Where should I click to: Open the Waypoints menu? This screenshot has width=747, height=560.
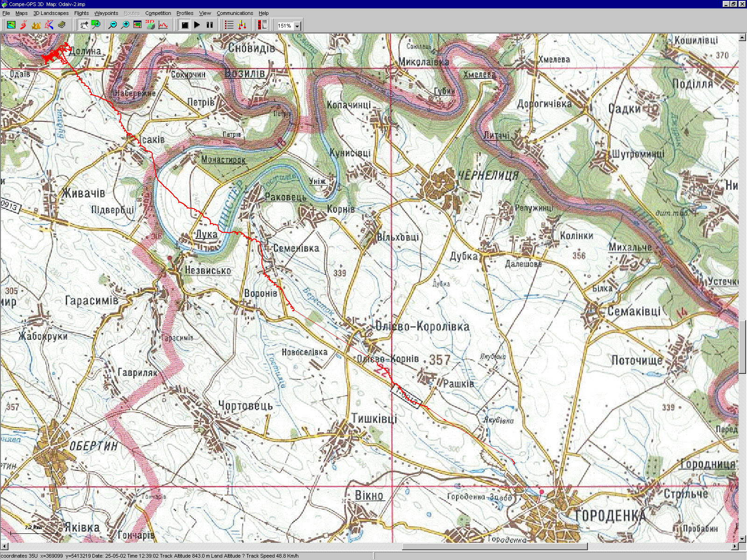tap(106, 13)
